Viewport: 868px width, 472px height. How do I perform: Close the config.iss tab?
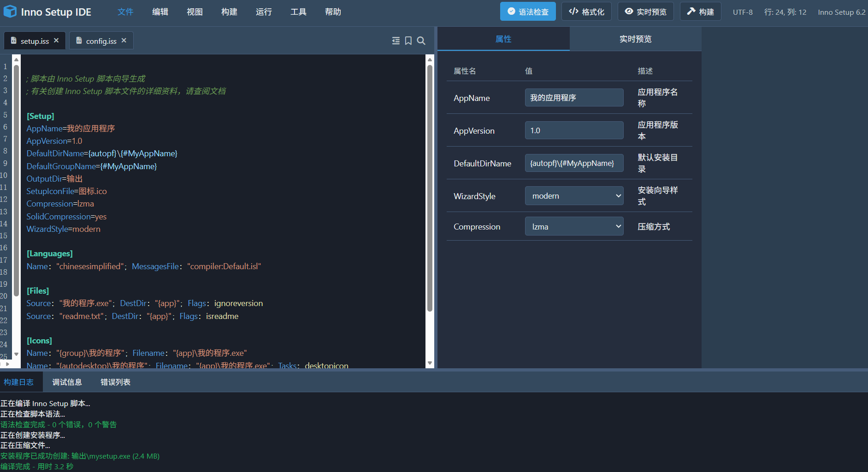[x=124, y=41]
